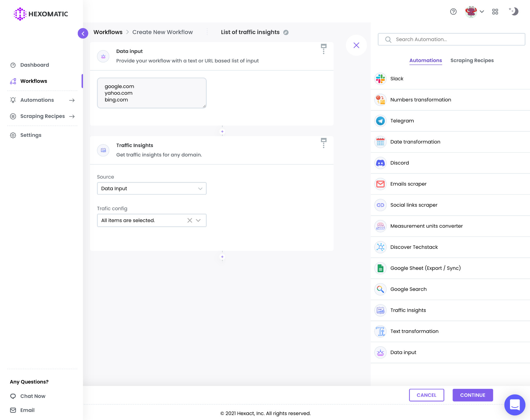Open Chat Now support link
The width and height of the screenshot is (530, 420).
point(28,396)
